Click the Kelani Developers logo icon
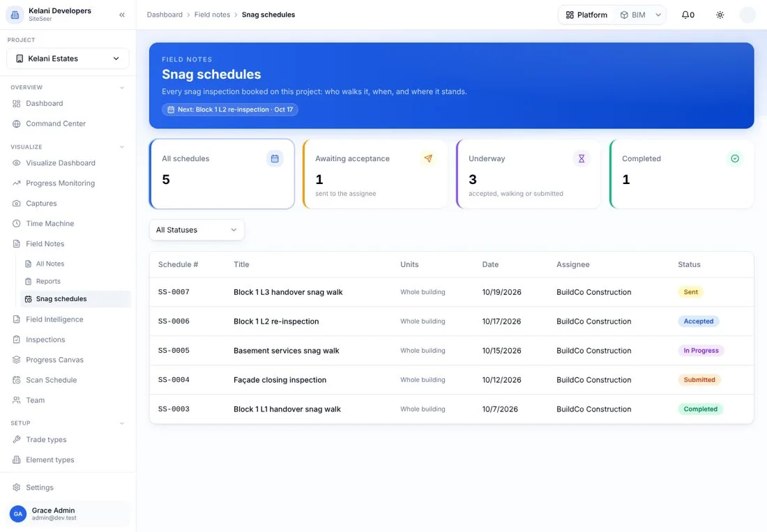Image resolution: width=767 pixels, height=532 pixels. (15, 15)
